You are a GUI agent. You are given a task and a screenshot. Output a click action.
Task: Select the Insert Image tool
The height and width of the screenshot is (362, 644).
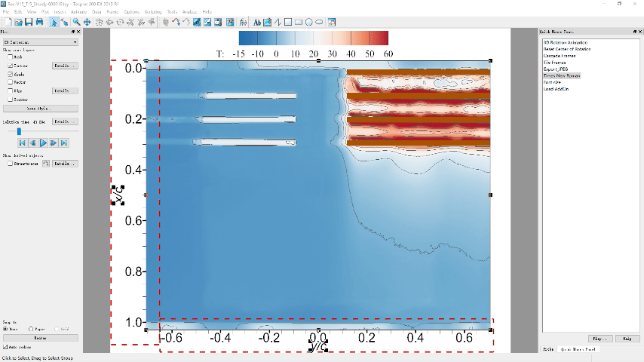(268, 22)
